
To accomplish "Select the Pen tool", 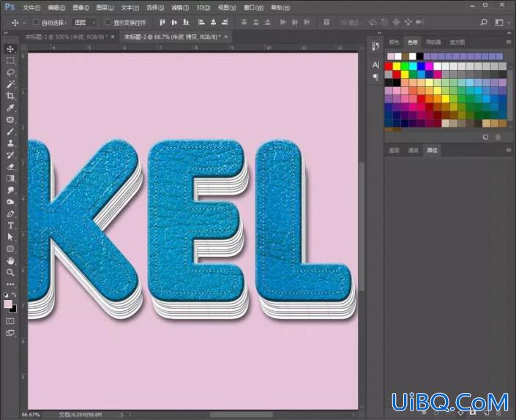I will [x=10, y=214].
